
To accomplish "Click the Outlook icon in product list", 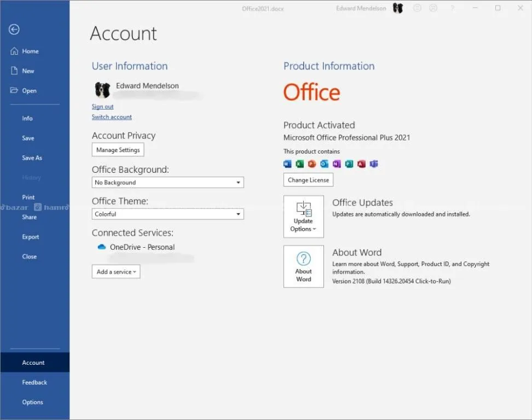I will pyautogui.click(x=324, y=164).
